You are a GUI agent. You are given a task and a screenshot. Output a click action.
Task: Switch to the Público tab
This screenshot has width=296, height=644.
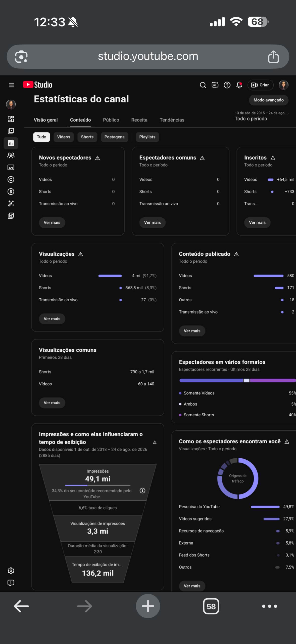[111, 120]
